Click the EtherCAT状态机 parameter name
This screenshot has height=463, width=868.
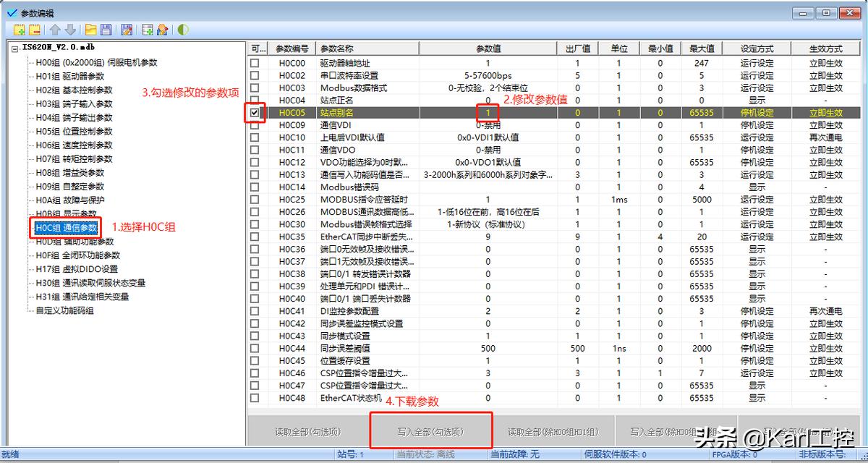pos(351,398)
